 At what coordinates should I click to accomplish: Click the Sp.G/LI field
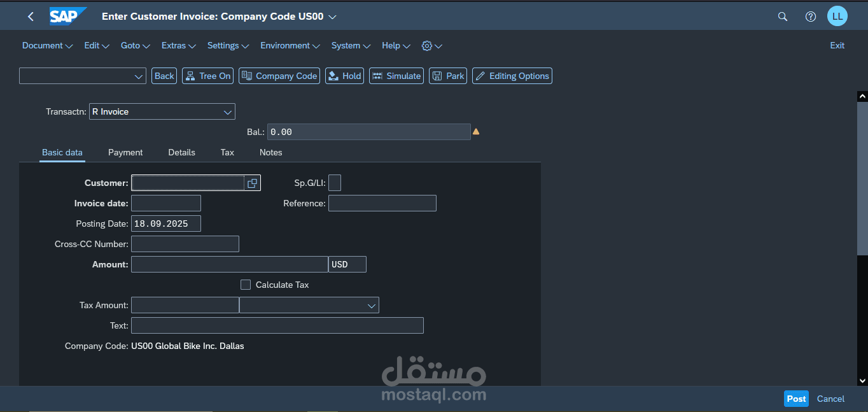(335, 183)
